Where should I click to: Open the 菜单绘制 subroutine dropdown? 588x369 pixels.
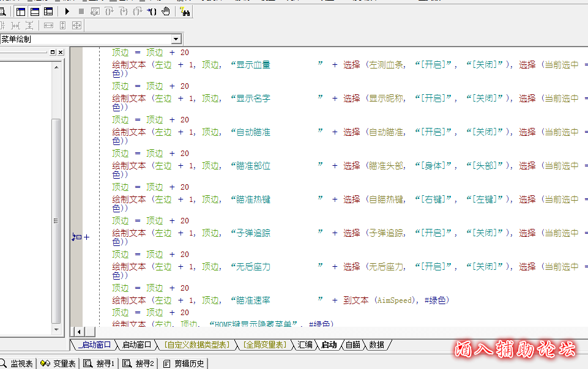[176, 39]
